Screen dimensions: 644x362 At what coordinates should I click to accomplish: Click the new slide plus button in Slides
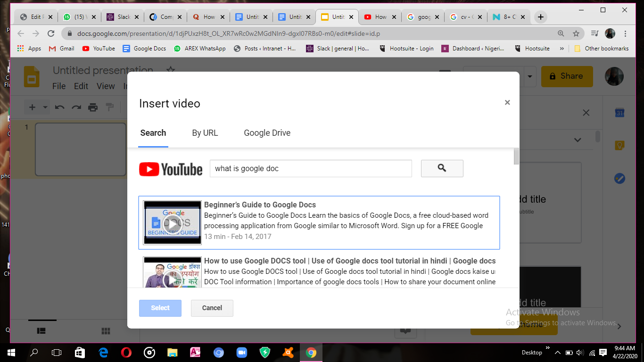coord(32,107)
